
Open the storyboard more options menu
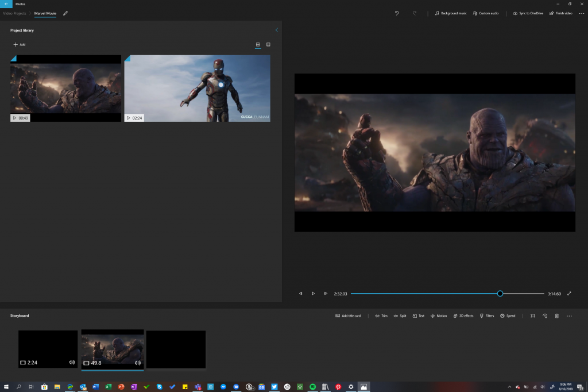(x=569, y=316)
